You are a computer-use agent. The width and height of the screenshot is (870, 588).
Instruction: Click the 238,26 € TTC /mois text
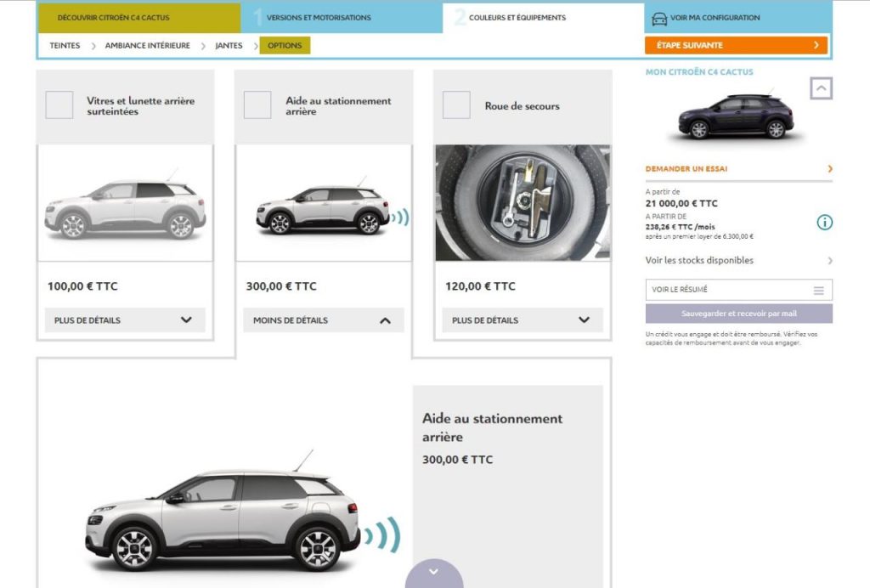681,227
